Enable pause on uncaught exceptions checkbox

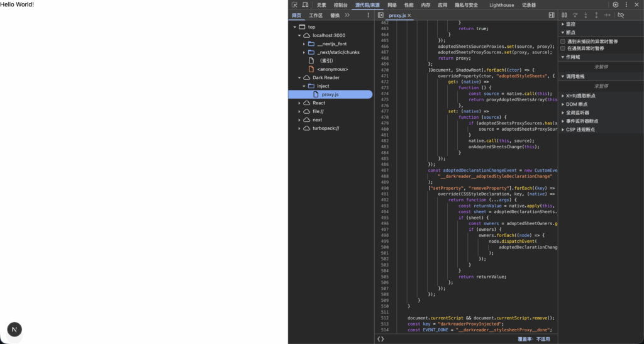pyautogui.click(x=563, y=42)
